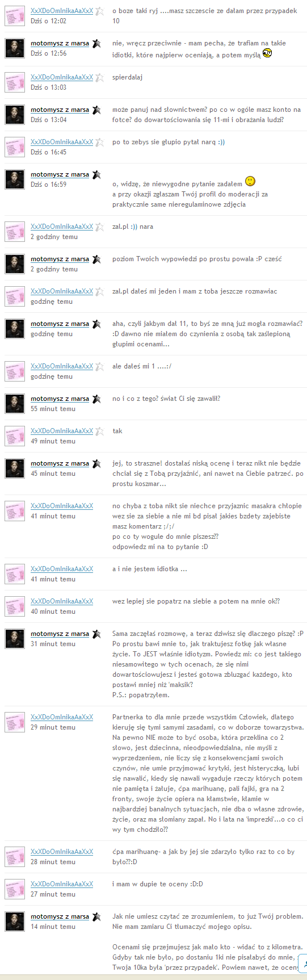Click the gray star next to the 49 minut temu comment
The image size is (307, 980).
(99, 432)
